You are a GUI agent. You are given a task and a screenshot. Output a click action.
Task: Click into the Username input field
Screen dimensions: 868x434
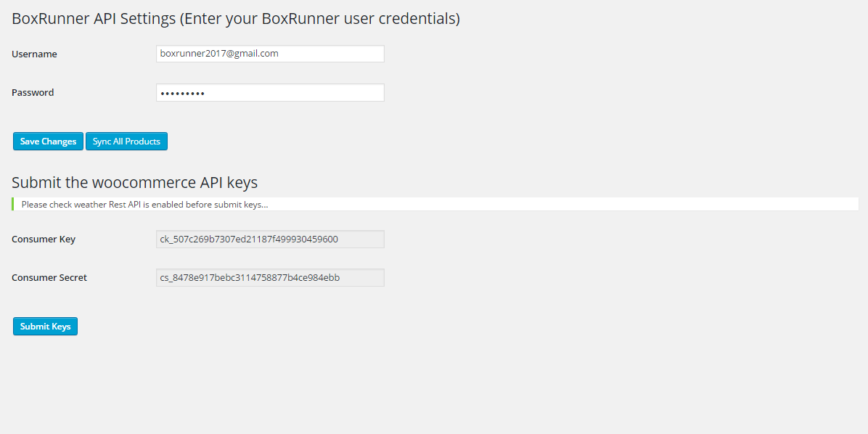(x=270, y=54)
